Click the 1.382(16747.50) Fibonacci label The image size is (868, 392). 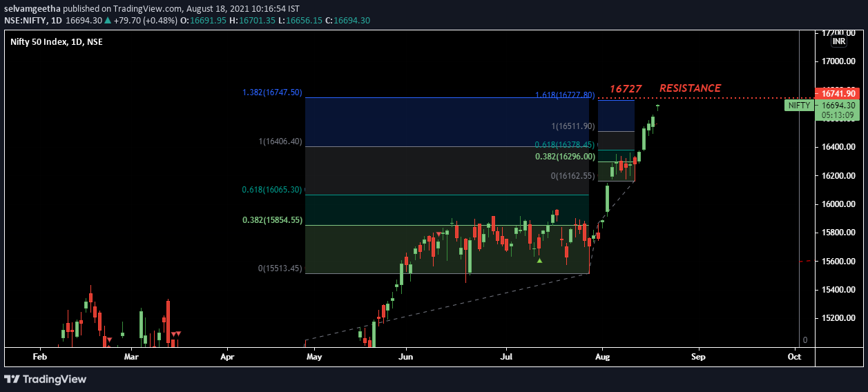point(272,92)
